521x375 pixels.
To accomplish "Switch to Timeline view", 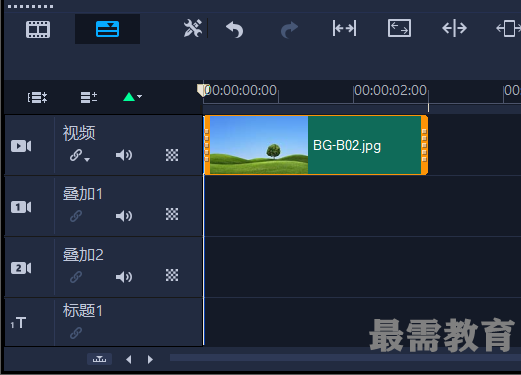I will [x=107, y=29].
